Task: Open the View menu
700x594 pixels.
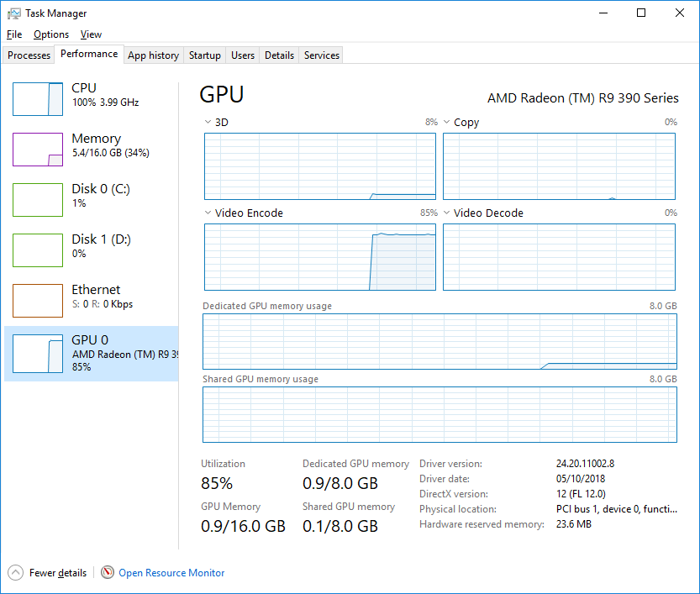Action: [91, 34]
